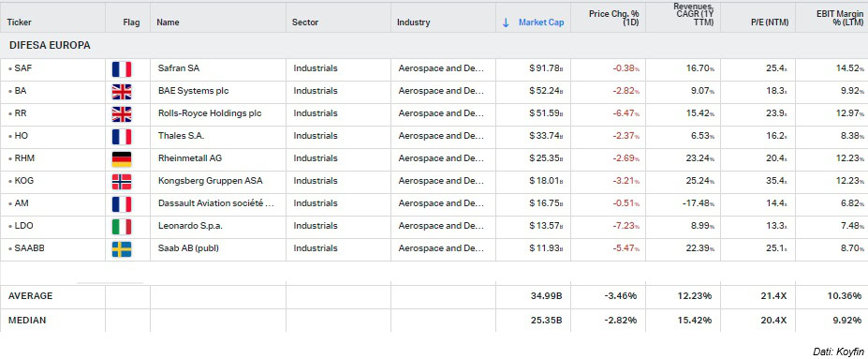Select the RHM ticker row
The height and width of the screenshot is (359, 868).
pyautogui.click(x=434, y=158)
